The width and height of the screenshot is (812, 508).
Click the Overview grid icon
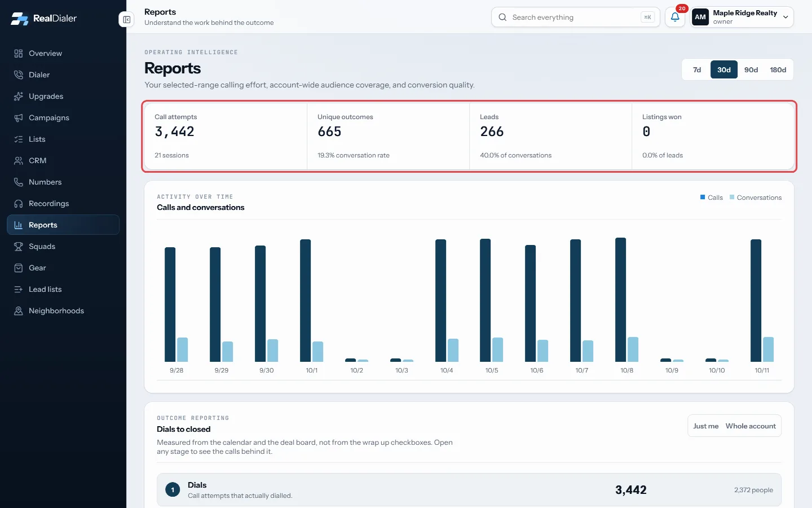tap(19, 54)
